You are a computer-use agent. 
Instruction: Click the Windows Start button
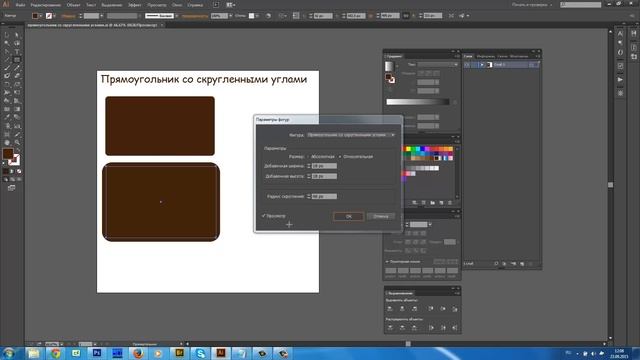click(x=9, y=353)
